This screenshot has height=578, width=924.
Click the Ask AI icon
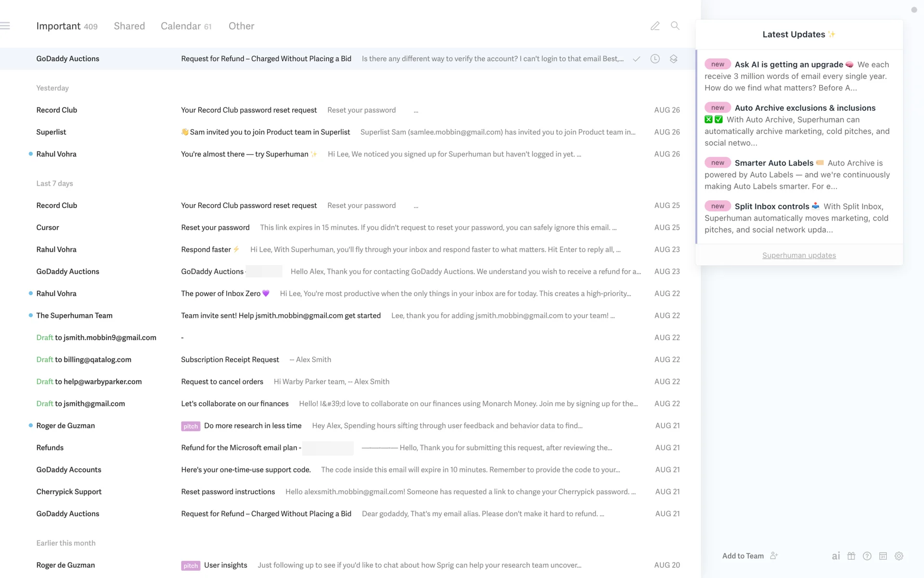(836, 556)
